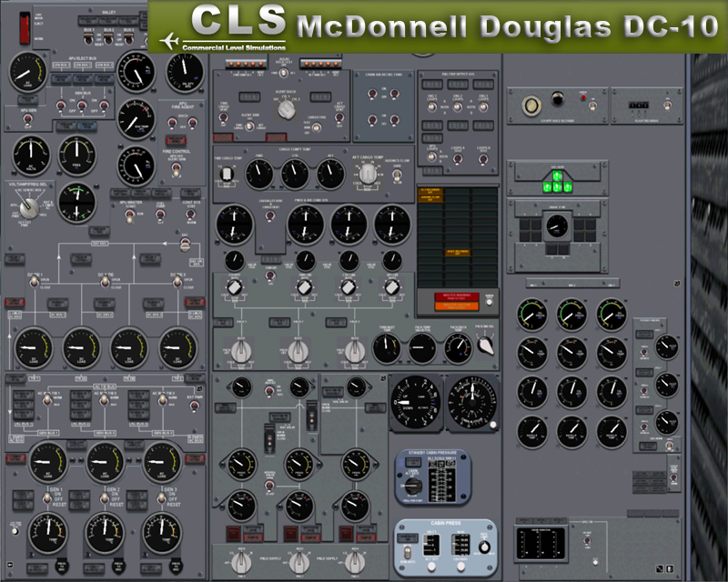This screenshot has height=582, width=728.
Task: Push the ALT SET knob on Cabin Press
Action: tap(431, 567)
